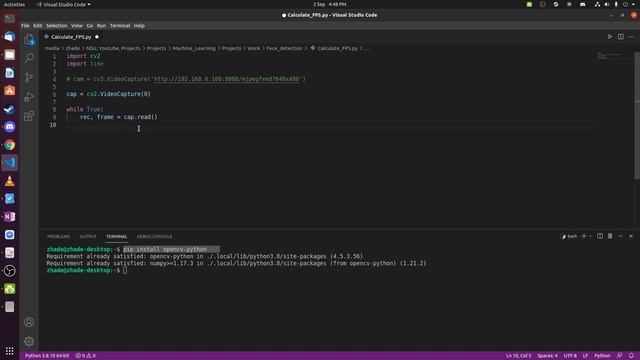
Task: Open the Go menu
Action: tap(90, 26)
